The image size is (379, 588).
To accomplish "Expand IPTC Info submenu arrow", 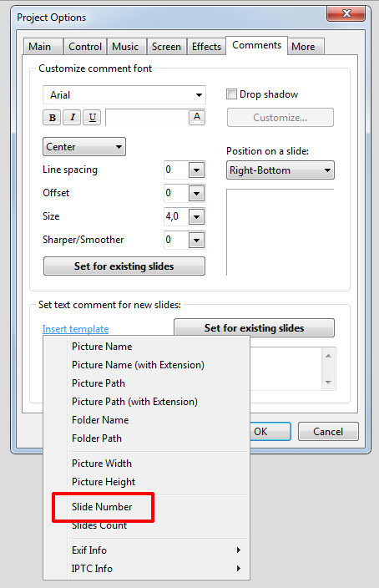I will pos(239,569).
